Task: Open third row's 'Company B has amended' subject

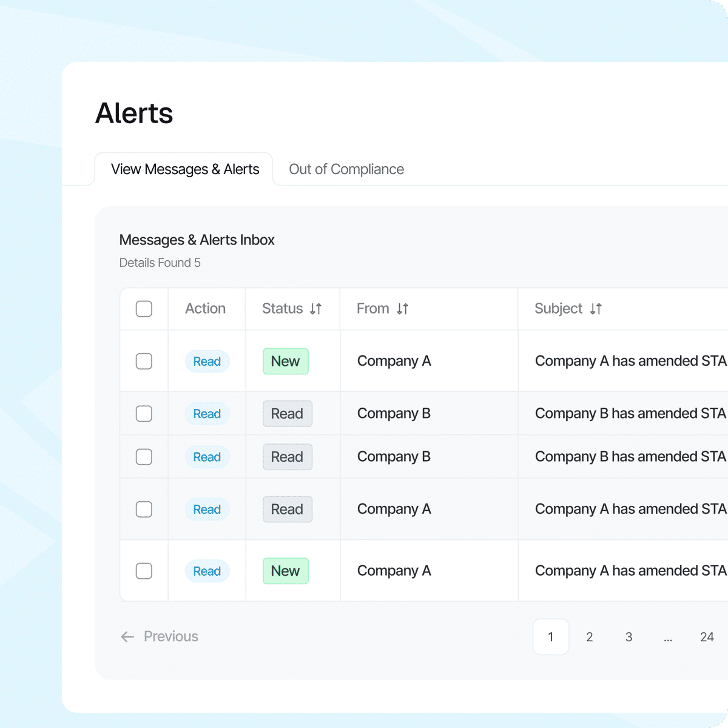Action: pos(631,457)
